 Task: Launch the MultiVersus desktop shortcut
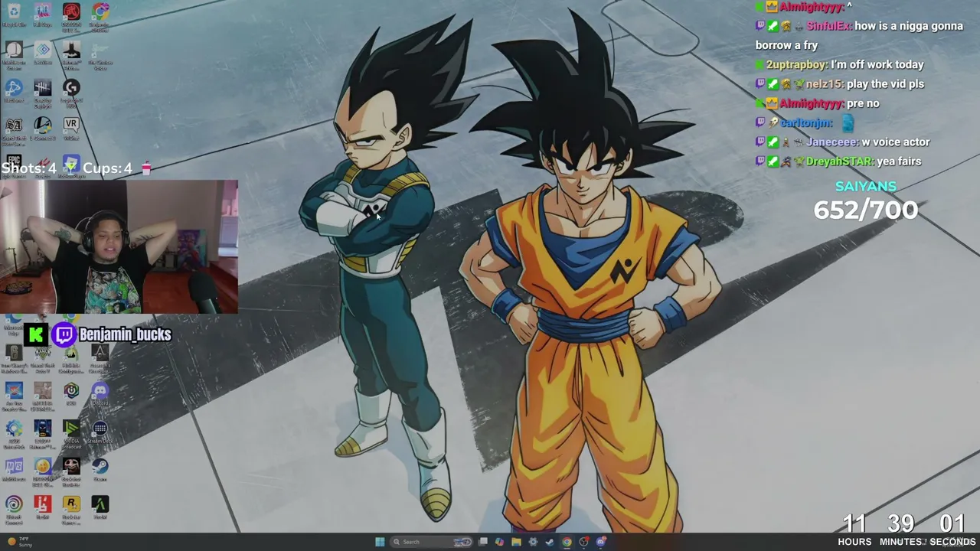point(14,469)
